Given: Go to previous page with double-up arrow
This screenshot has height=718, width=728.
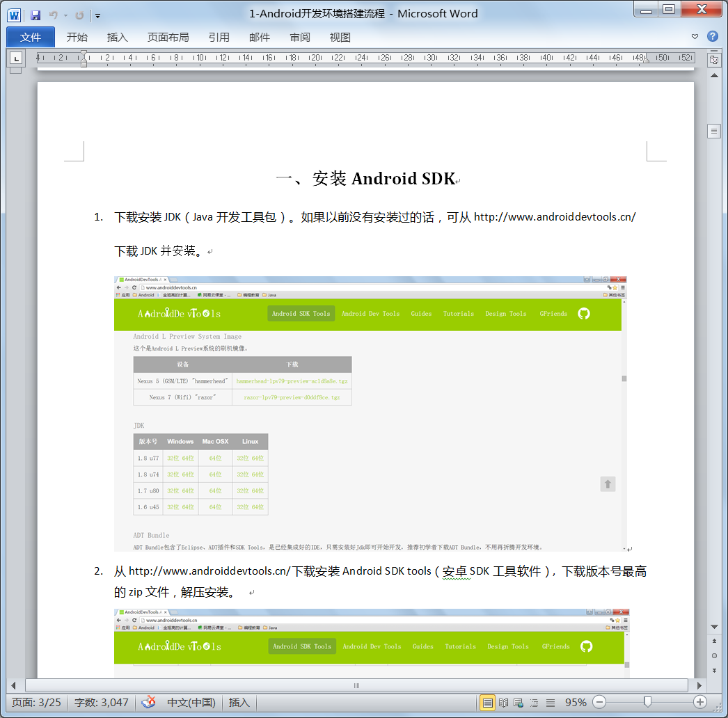Looking at the screenshot, I should (714, 641).
